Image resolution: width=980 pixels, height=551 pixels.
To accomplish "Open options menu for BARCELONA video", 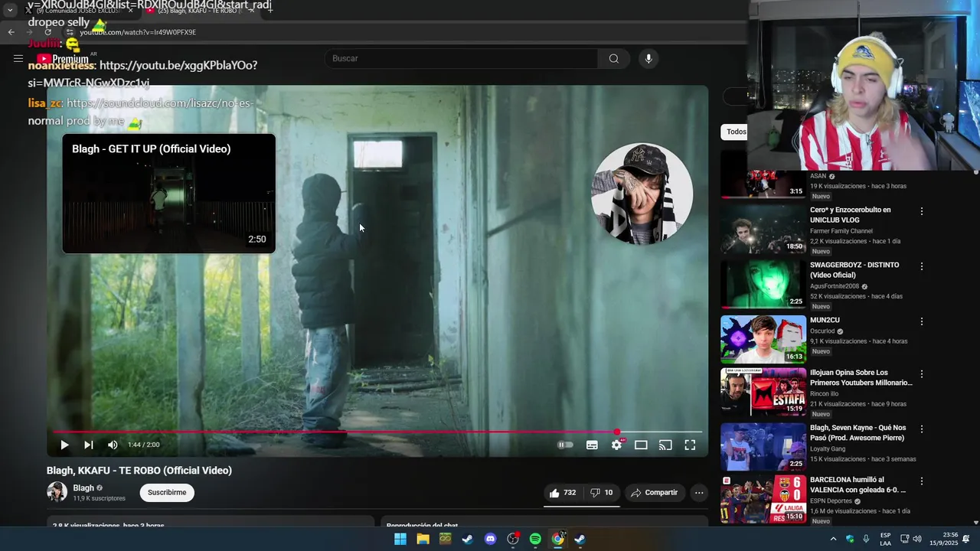I will pos(922,481).
